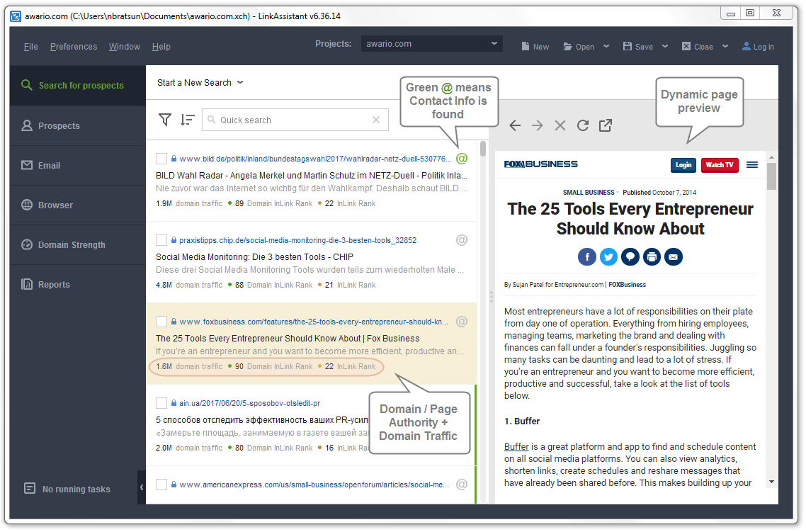This screenshot has height=532, width=806.
Task: Switch to the Domain Strength section
Action: click(72, 245)
